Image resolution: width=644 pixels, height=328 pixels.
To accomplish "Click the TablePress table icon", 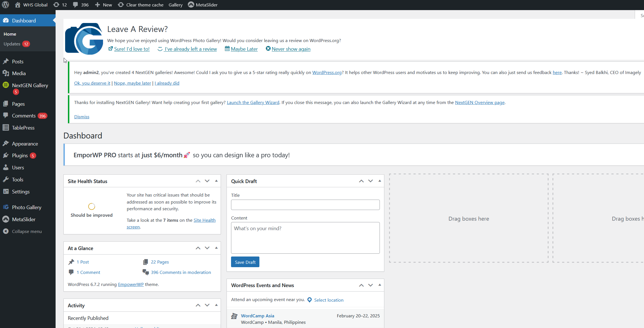I will [x=6, y=128].
